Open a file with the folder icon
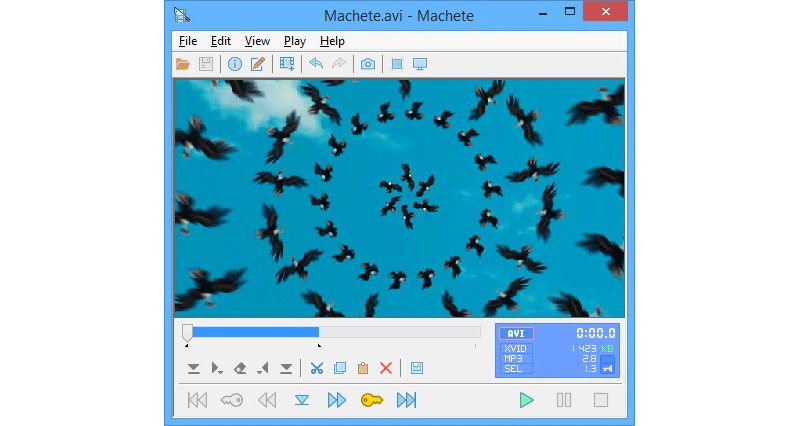 coord(183,64)
